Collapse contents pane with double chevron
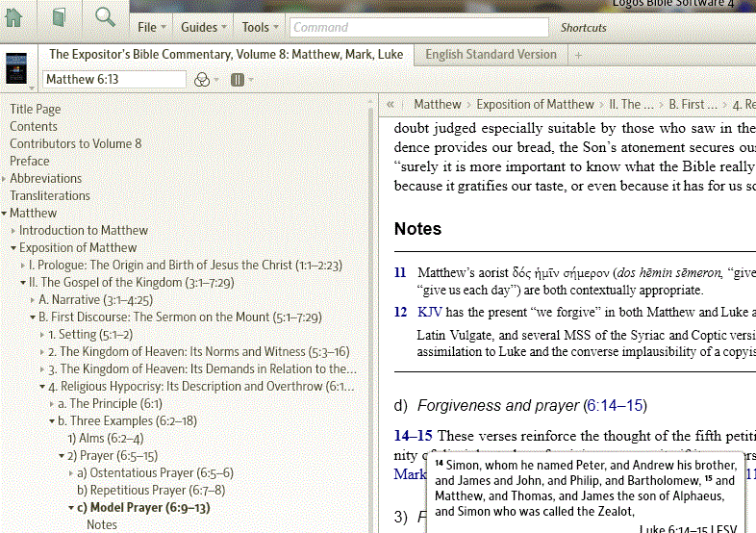This screenshot has height=533, width=756. point(391,104)
